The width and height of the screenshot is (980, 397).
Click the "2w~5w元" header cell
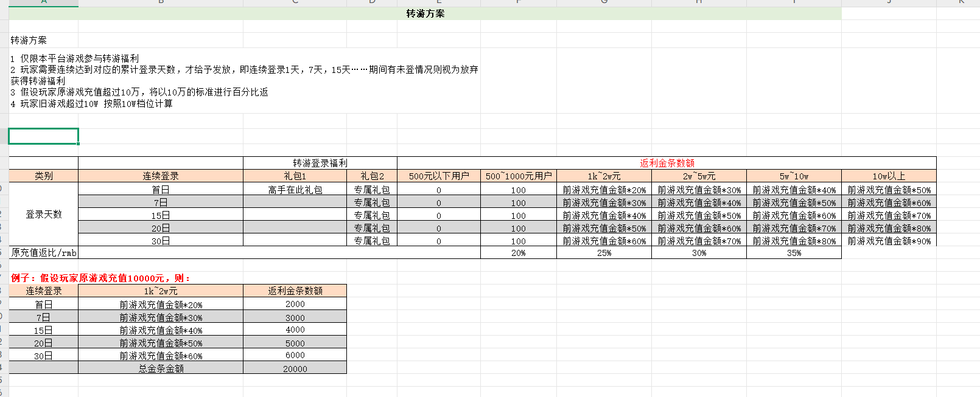[x=699, y=176]
